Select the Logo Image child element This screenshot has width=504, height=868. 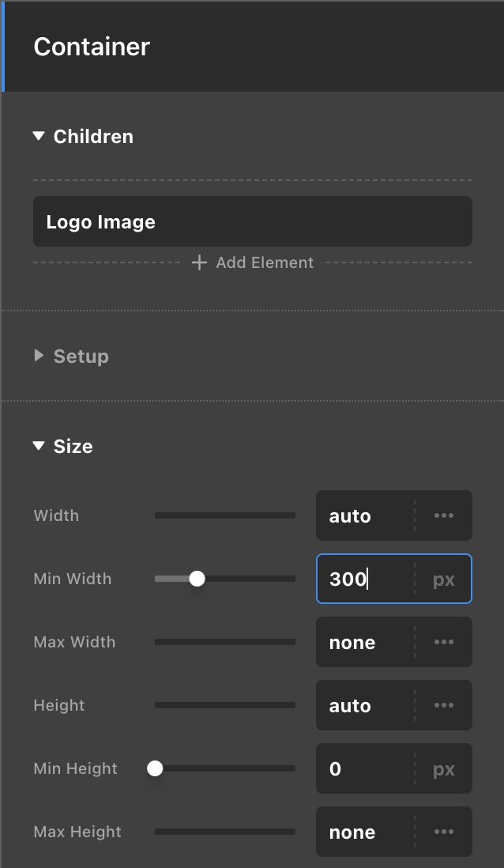pos(252,221)
